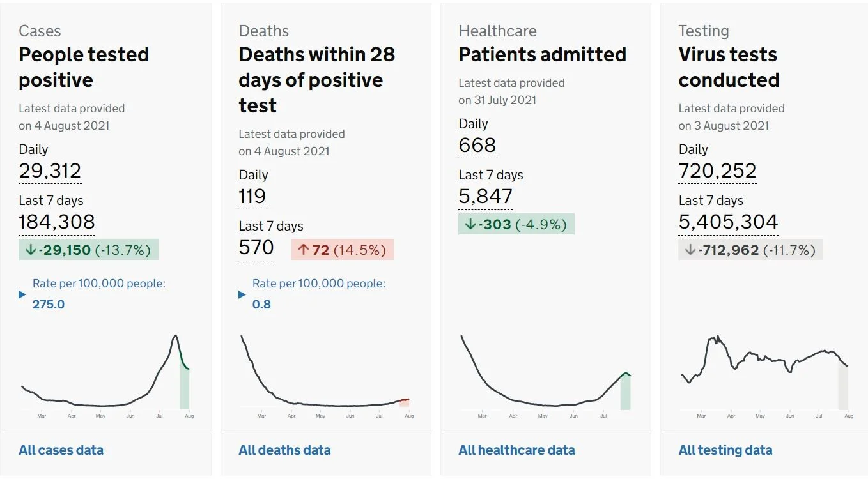This screenshot has height=479, width=868.
Task: Expand cases rate per 100,000 triangle
Action: tap(22, 294)
